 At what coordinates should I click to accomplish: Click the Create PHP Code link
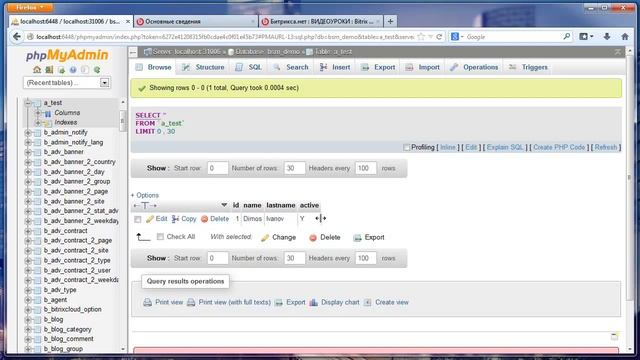pos(559,147)
